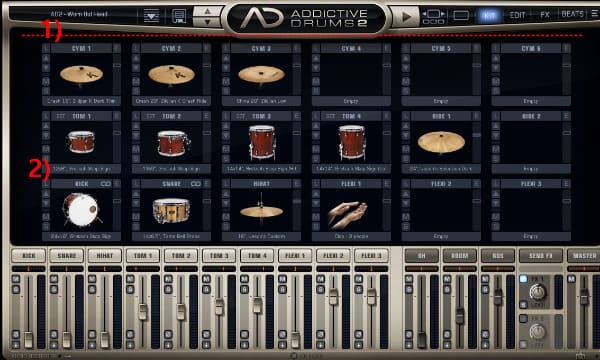Switch to the KIT tab

click(489, 16)
